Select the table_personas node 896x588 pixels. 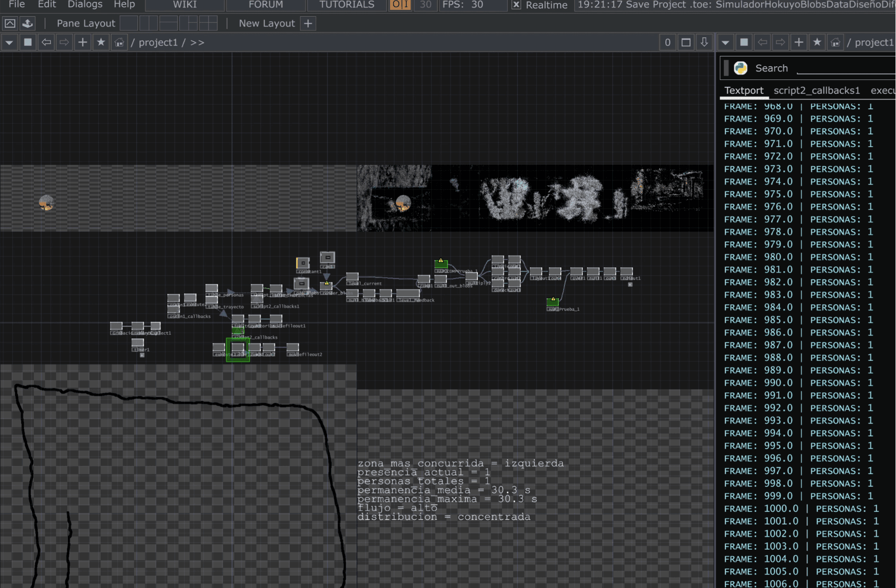point(211,288)
